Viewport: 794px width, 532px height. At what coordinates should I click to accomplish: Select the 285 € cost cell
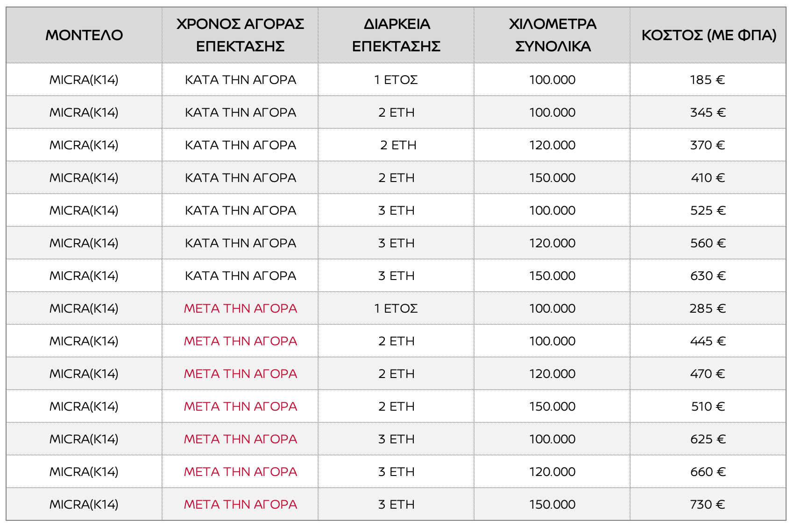pyautogui.click(x=708, y=308)
